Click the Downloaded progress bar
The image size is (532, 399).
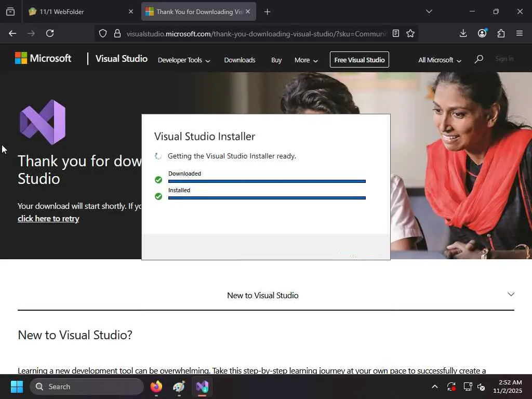[267, 181]
